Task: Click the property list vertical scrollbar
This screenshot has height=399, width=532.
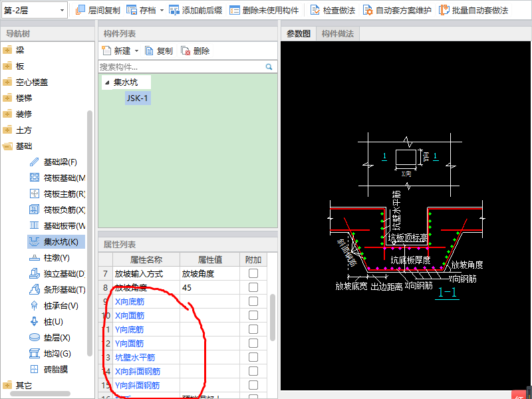Action: point(273,318)
